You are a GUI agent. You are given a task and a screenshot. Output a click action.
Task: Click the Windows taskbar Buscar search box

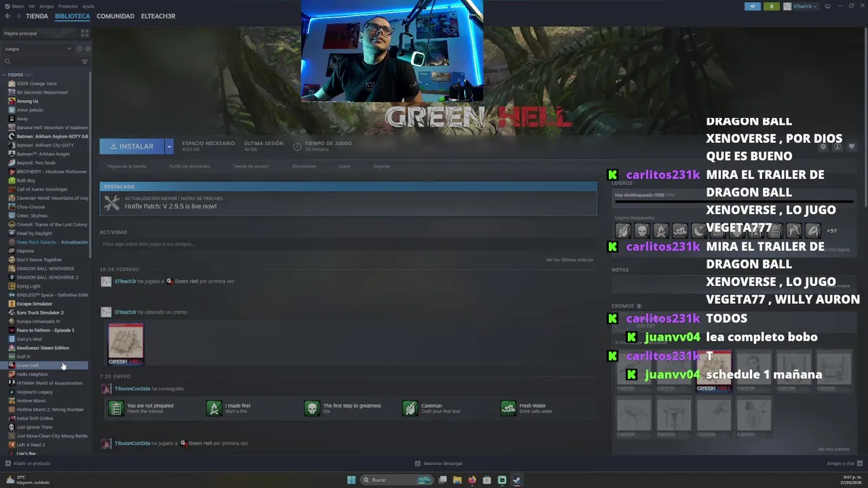tap(397, 480)
